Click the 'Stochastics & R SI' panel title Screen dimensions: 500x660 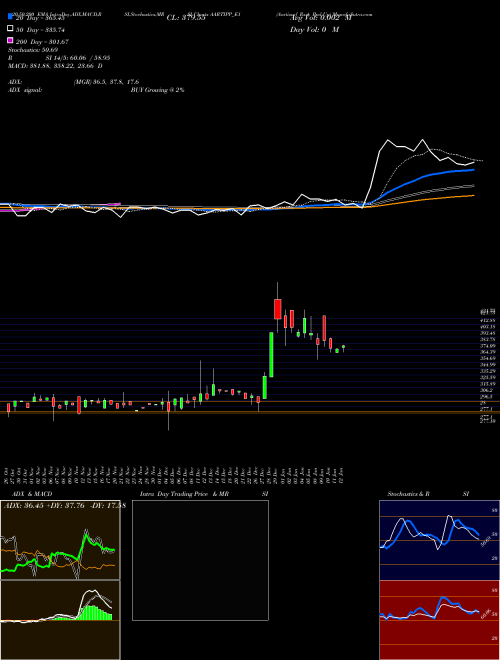click(x=428, y=494)
